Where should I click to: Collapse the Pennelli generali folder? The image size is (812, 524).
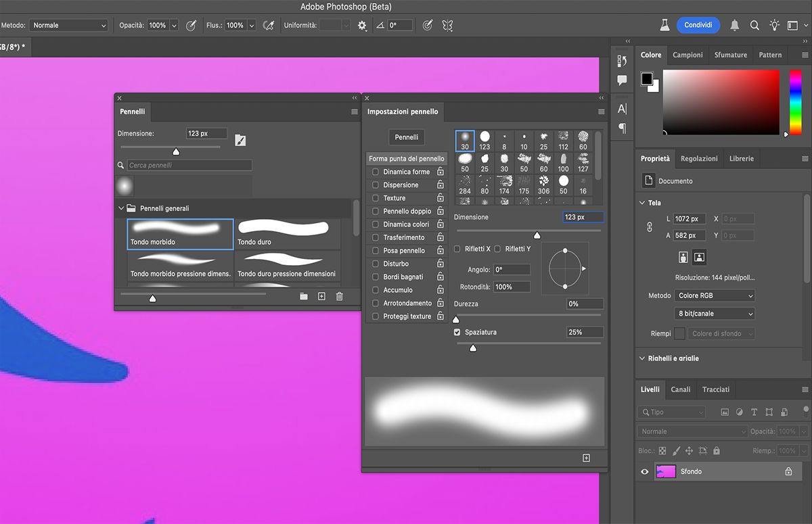pos(122,209)
